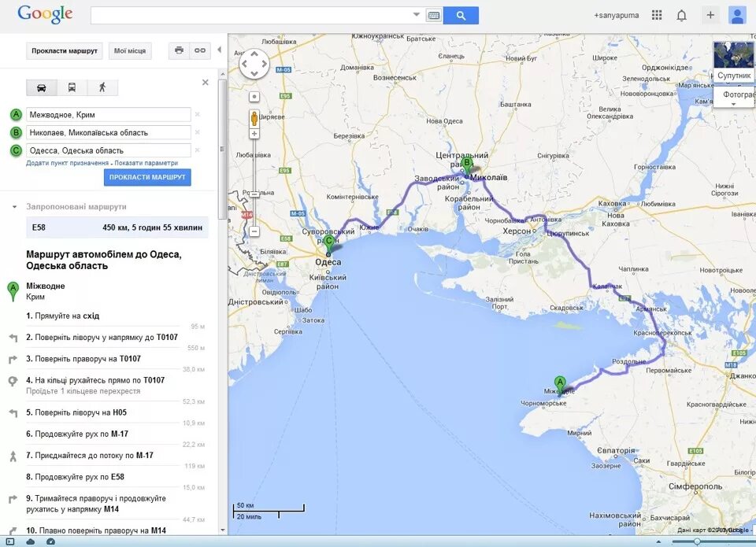
Task: Pick up the Street View pegman
Action: tap(254, 118)
